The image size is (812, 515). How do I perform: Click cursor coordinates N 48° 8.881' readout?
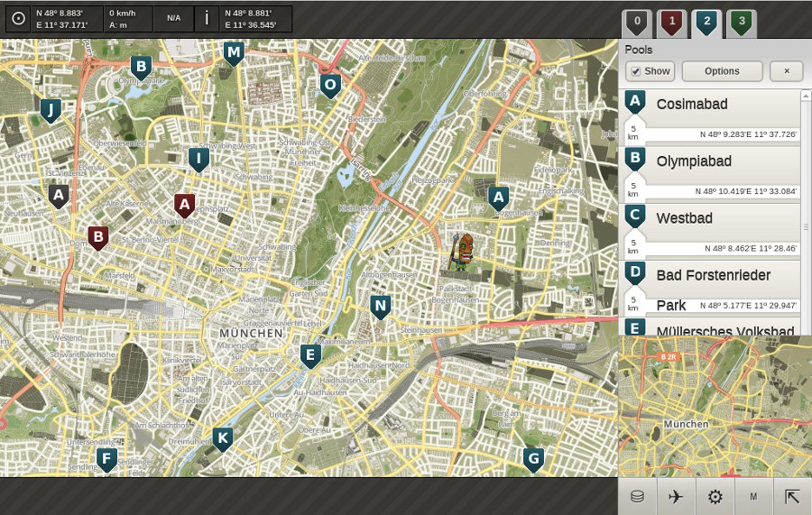click(255, 19)
